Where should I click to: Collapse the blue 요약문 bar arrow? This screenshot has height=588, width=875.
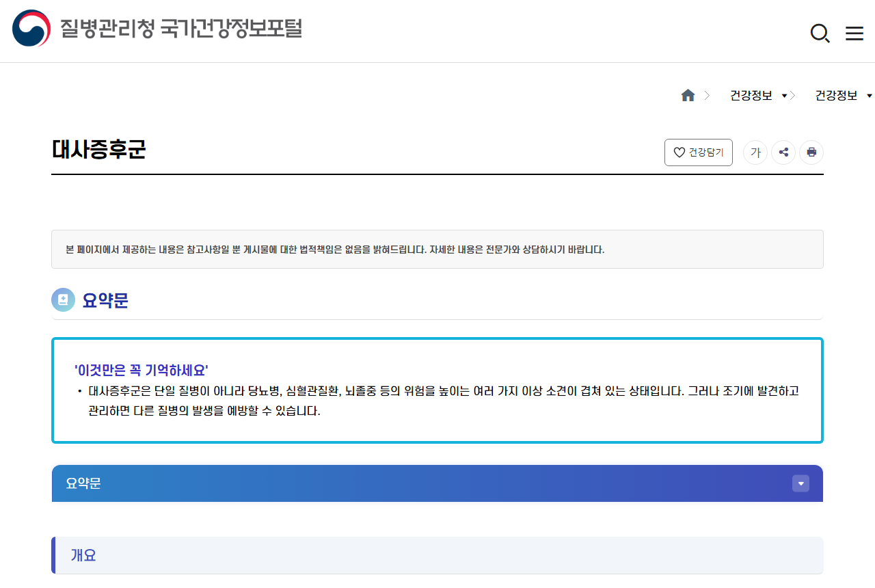tap(800, 483)
